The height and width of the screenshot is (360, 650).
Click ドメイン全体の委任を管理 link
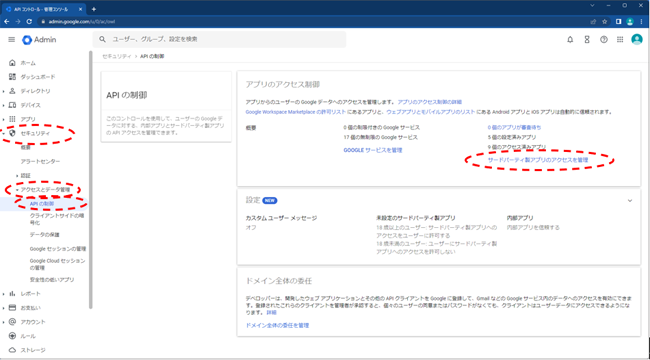(x=277, y=326)
